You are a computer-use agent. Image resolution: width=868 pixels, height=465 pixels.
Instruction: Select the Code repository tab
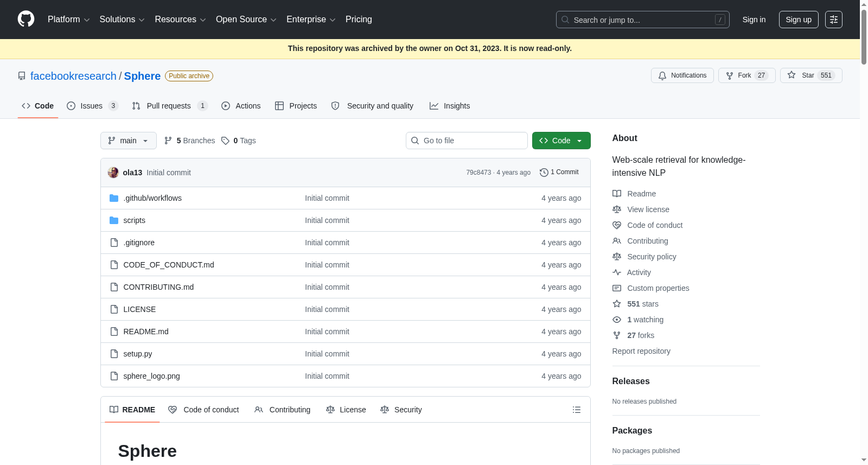(x=38, y=106)
